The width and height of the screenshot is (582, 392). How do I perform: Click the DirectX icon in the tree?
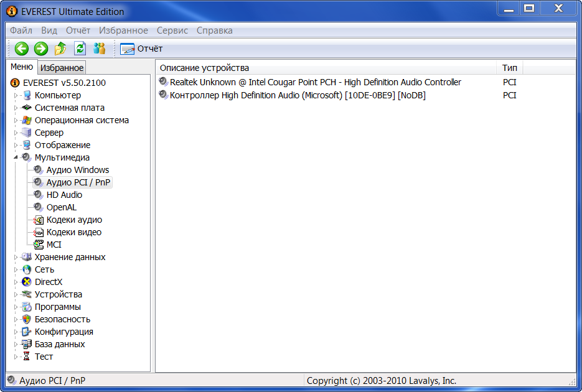[x=27, y=282]
